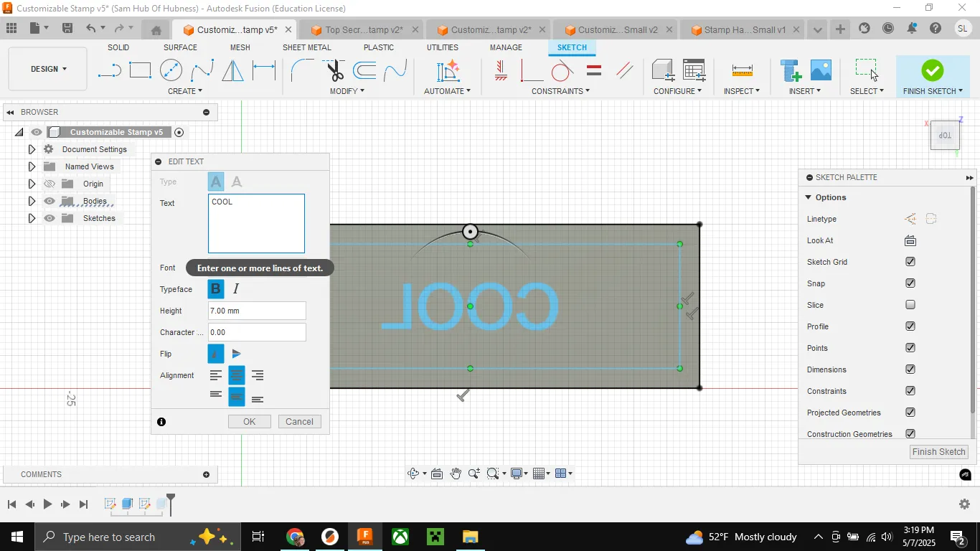
Task: Click Finish Sketch in Sketch Palette
Action: (938, 452)
